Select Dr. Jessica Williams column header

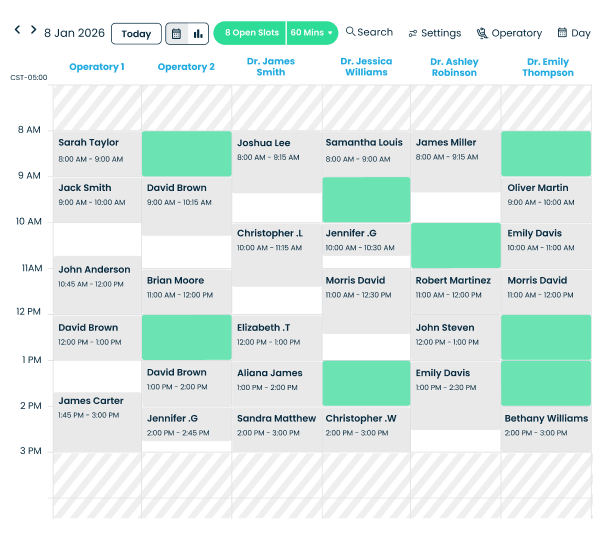pyautogui.click(x=366, y=67)
